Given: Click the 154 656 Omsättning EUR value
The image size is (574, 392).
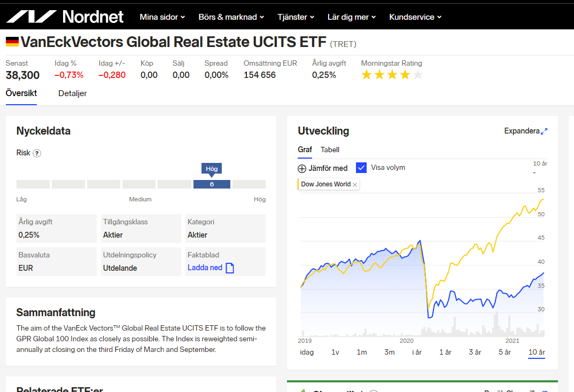Looking at the screenshot, I should tap(260, 75).
